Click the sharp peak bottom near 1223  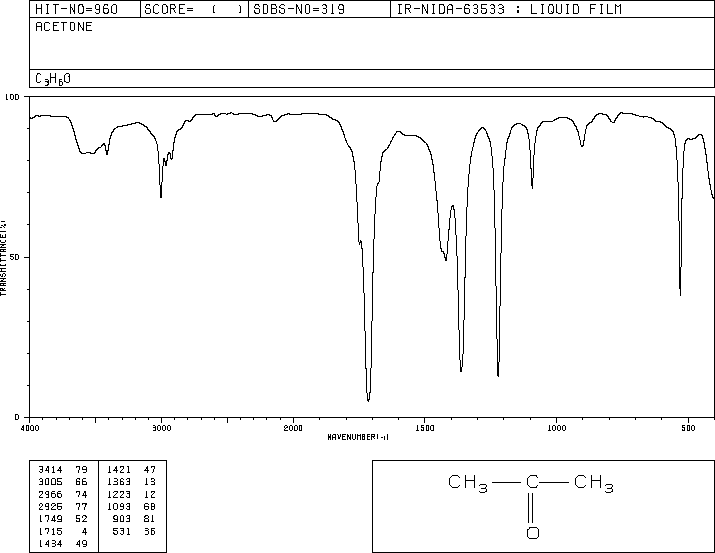498,375
